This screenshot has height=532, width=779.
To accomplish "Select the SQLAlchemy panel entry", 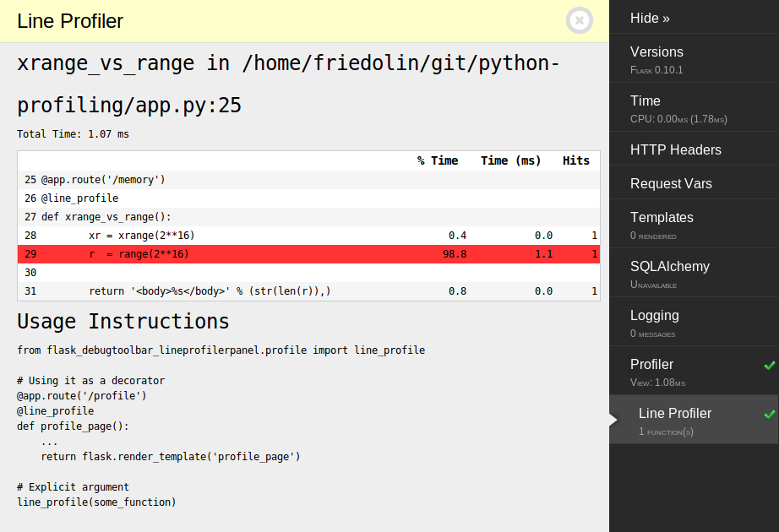I will coord(669,267).
